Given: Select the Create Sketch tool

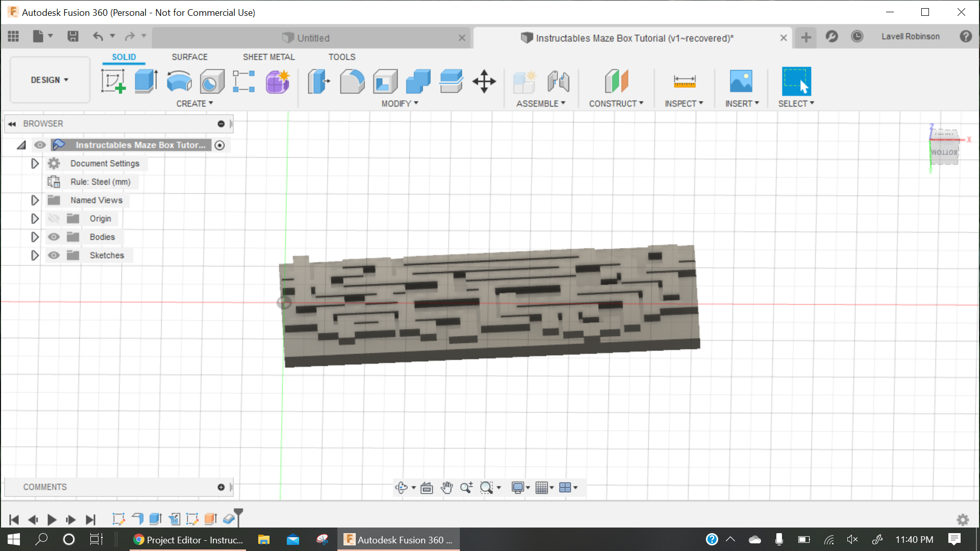Looking at the screenshot, I should click(113, 81).
